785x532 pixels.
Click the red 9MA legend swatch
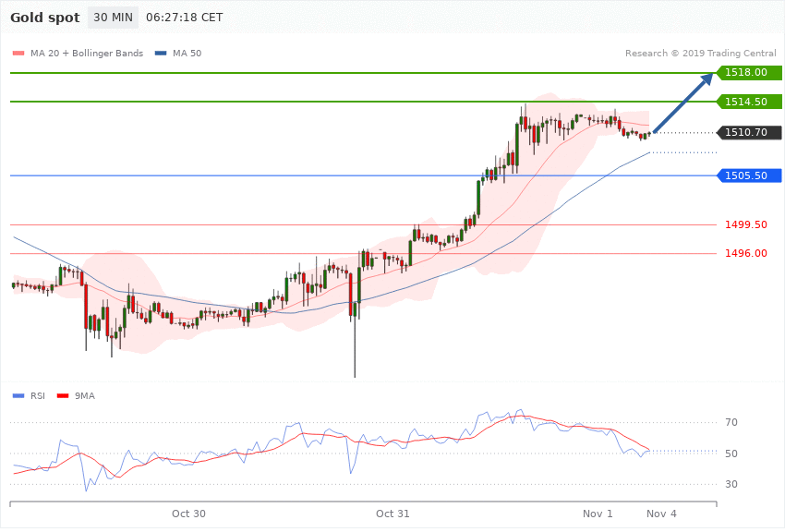coord(63,396)
